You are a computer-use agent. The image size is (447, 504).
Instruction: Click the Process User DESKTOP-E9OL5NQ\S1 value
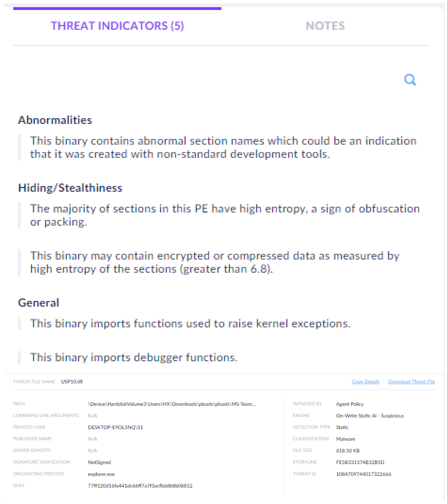(x=115, y=427)
